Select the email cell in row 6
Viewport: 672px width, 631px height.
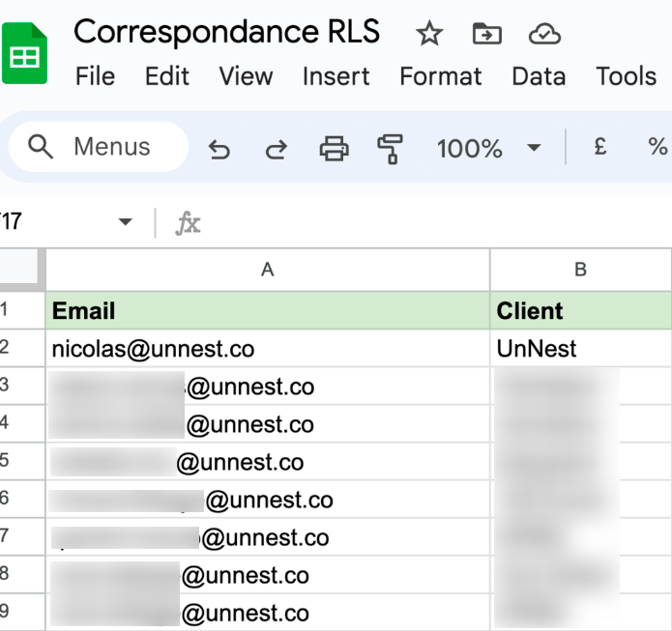[268, 499]
